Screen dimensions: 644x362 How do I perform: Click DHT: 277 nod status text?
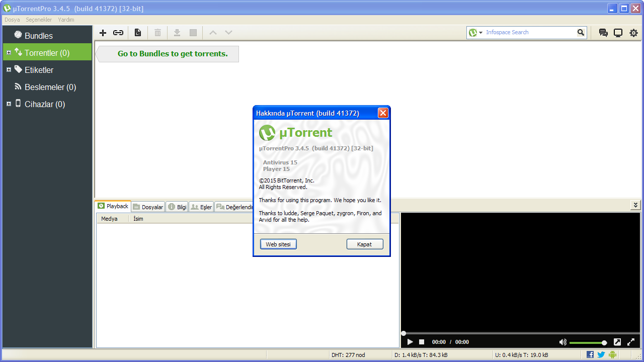348,355
